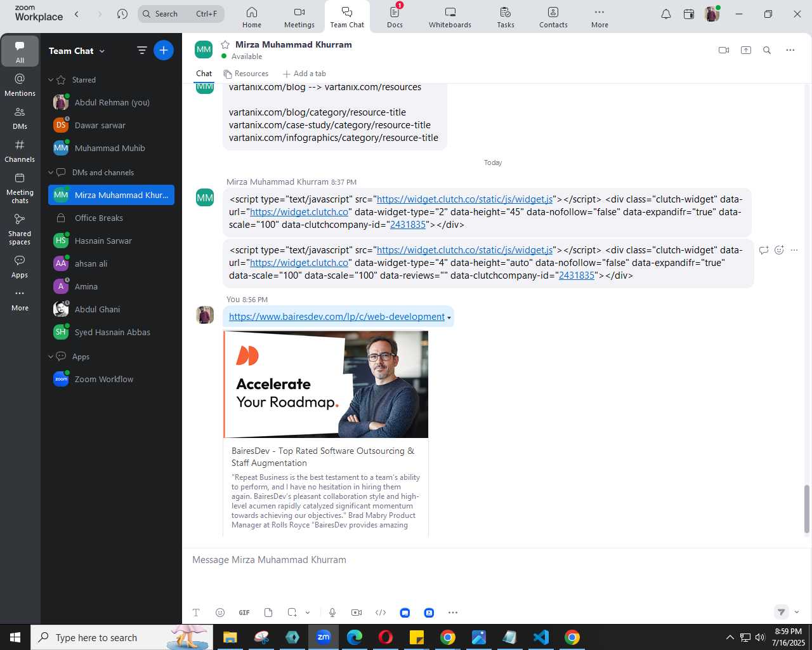Open the Tasks tab
This screenshot has width=812, height=650.
click(506, 17)
